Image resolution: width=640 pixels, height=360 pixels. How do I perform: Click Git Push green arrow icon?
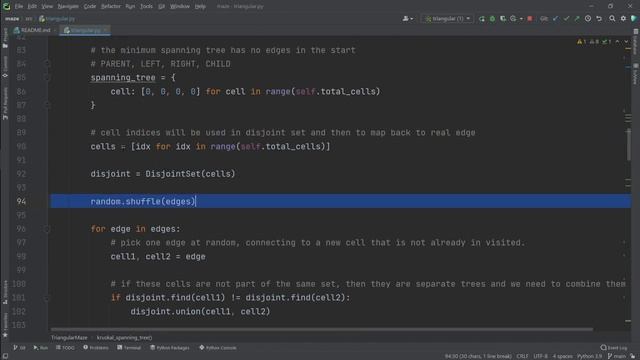coord(577,19)
